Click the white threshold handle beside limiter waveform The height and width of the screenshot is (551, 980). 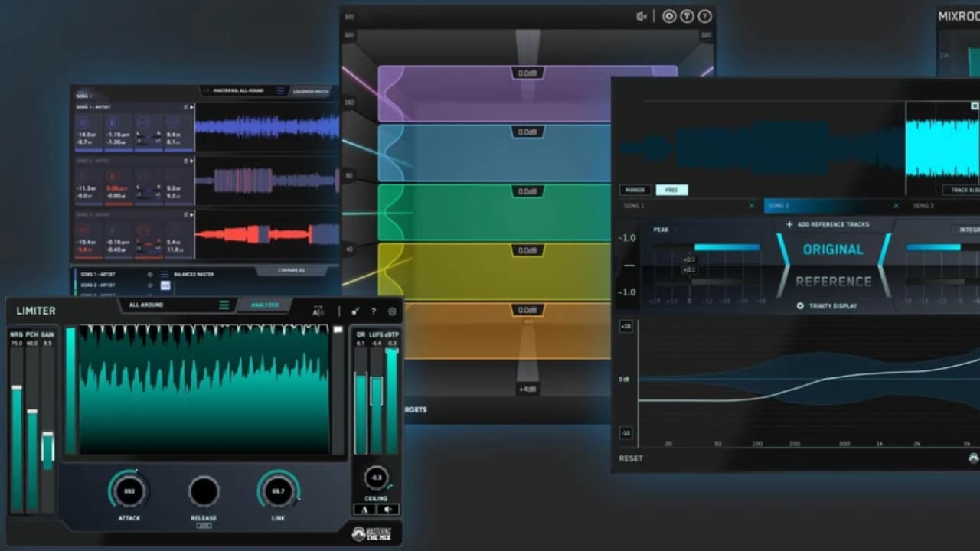[x=338, y=329]
